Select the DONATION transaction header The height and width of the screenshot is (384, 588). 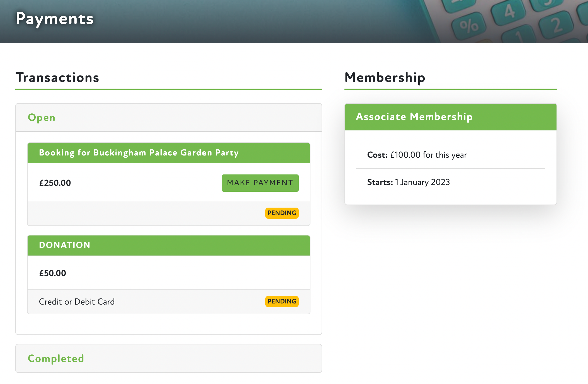pyautogui.click(x=65, y=245)
